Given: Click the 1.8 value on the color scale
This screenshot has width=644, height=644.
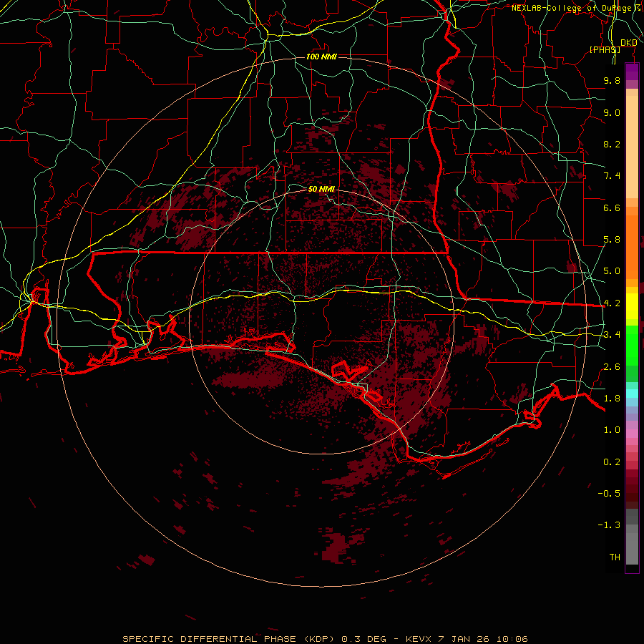Looking at the screenshot, I should click(x=612, y=399).
